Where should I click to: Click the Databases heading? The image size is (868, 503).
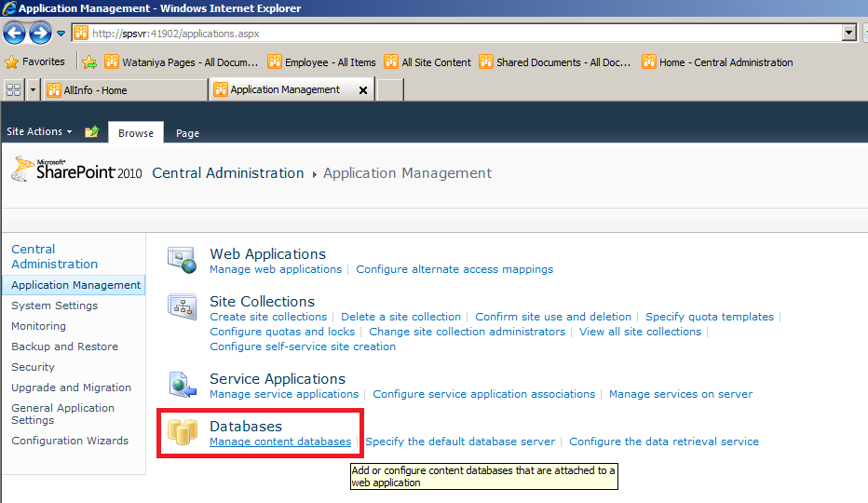tap(246, 426)
